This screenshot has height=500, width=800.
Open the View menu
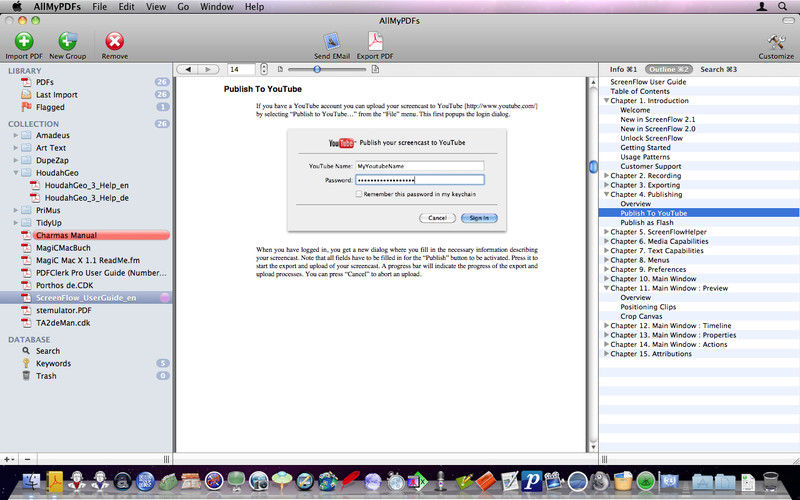click(156, 7)
